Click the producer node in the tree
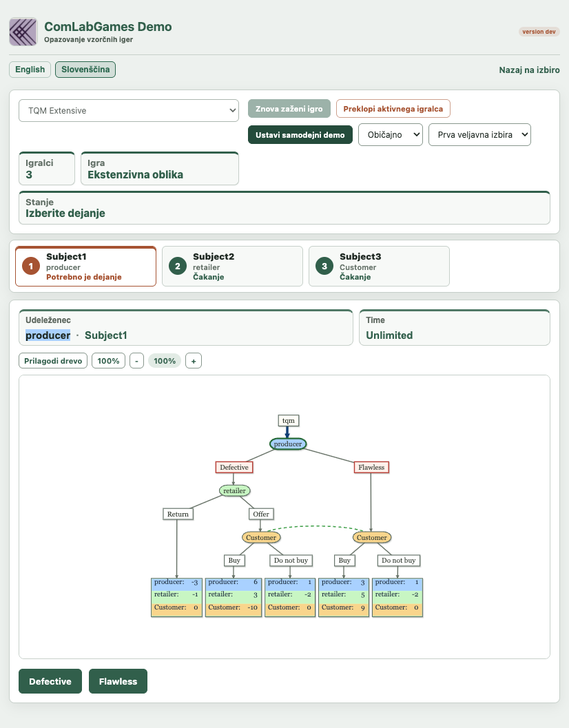 [x=288, y=444]
